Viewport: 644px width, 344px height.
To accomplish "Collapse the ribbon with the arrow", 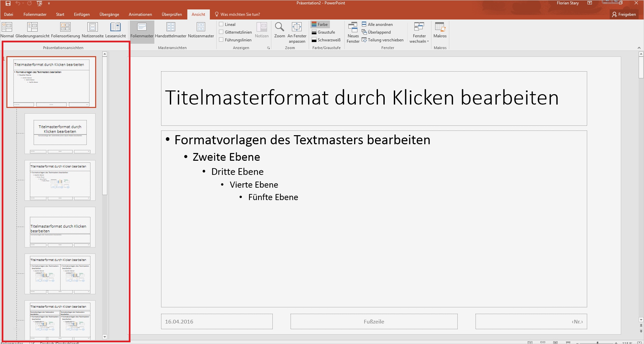I will tap(639, 48).
